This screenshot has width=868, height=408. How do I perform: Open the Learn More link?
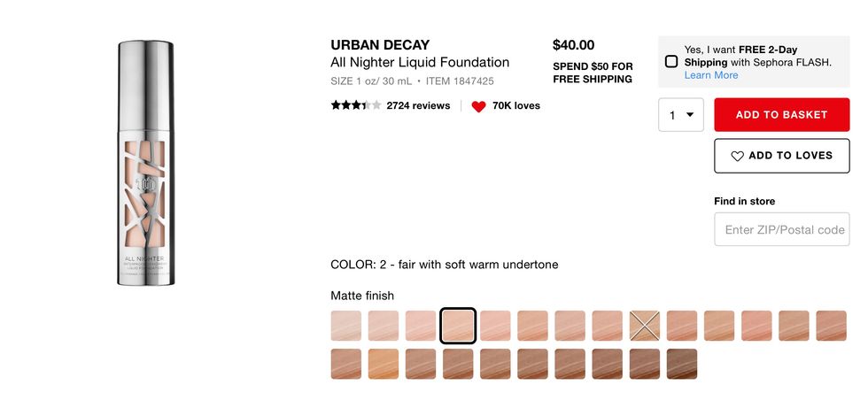pos(710,75)
